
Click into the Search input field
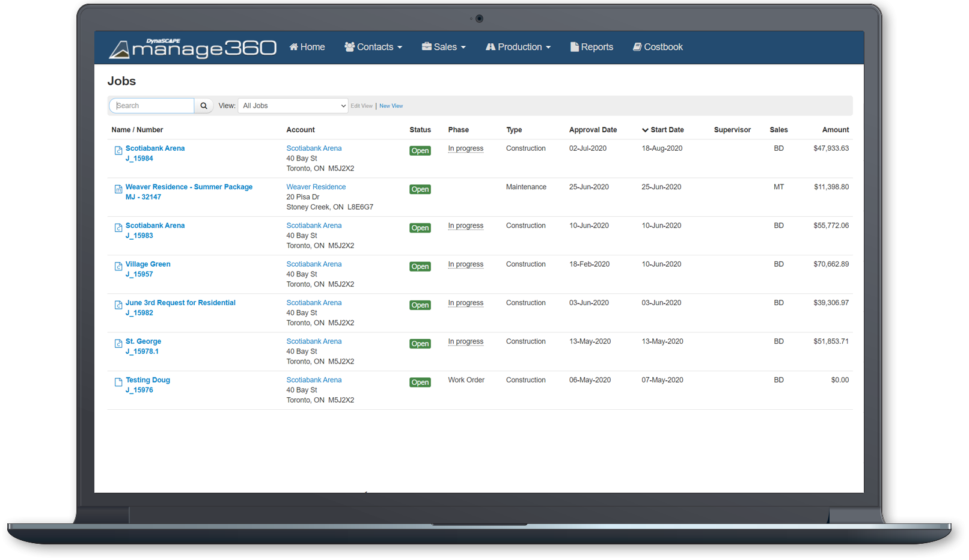pos(153,106)
